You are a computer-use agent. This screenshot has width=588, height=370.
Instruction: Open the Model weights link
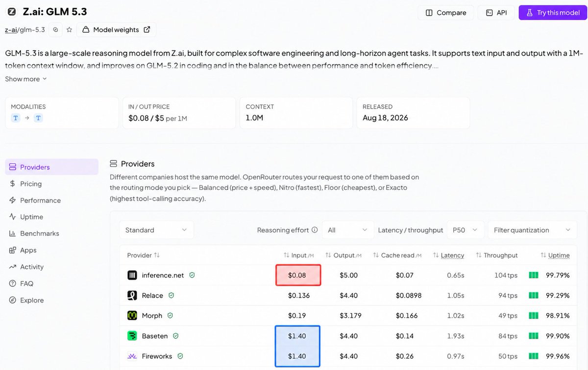(117, 30)
